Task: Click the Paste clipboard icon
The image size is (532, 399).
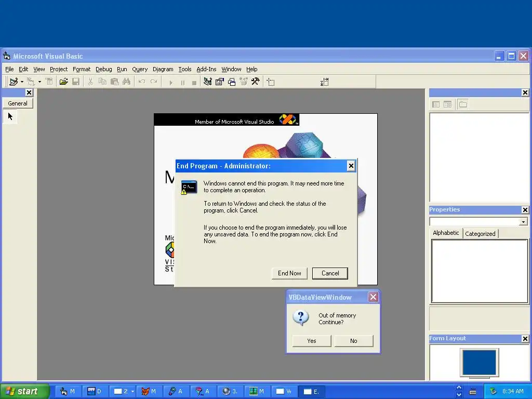Action: (115, 82)
